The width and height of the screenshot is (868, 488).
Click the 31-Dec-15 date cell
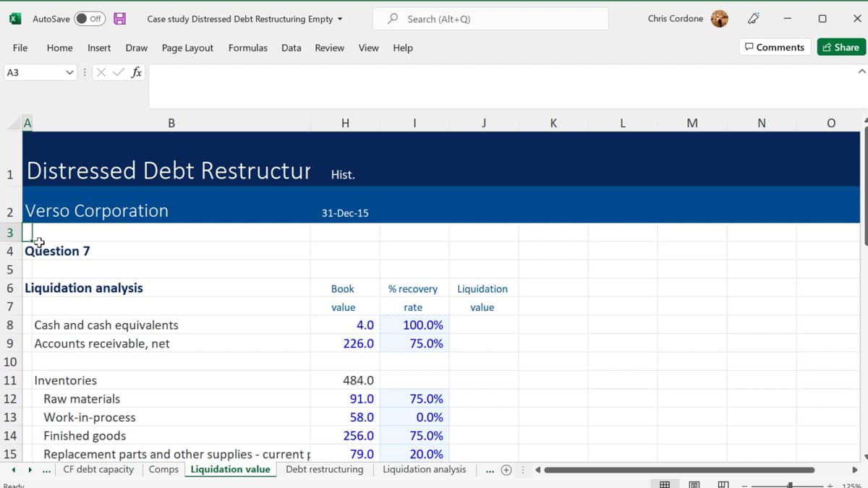345,213
